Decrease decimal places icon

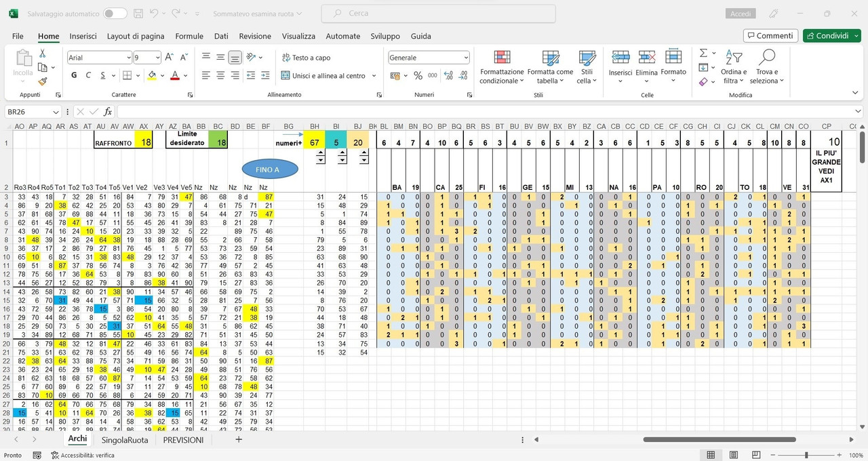click(462, 75)
